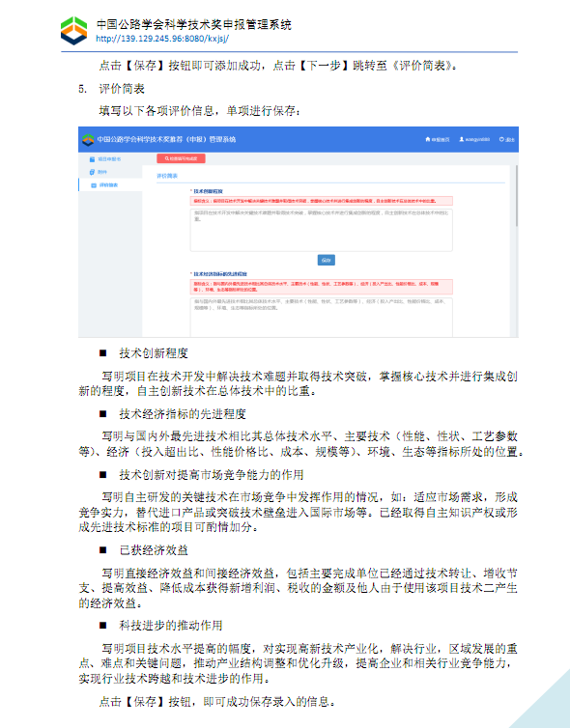Click the red hint banner under 技术经济指标

[x=321, y=287]
